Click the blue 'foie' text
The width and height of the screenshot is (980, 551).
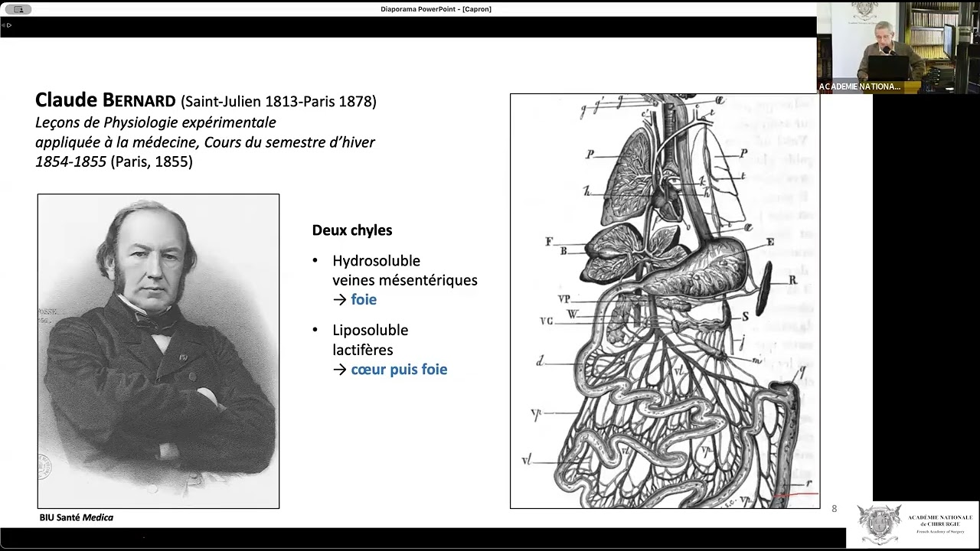[364, 299]
